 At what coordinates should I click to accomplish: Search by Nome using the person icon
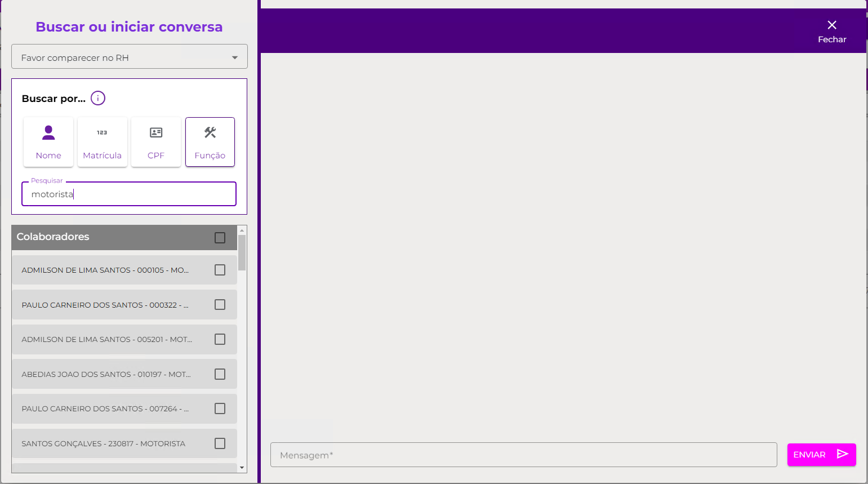point(48,142)
